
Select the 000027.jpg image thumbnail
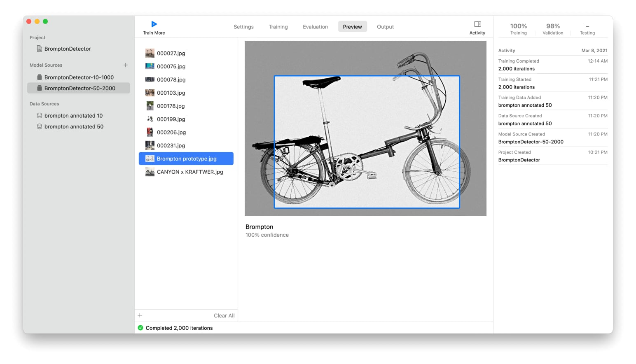click(150, 53)
